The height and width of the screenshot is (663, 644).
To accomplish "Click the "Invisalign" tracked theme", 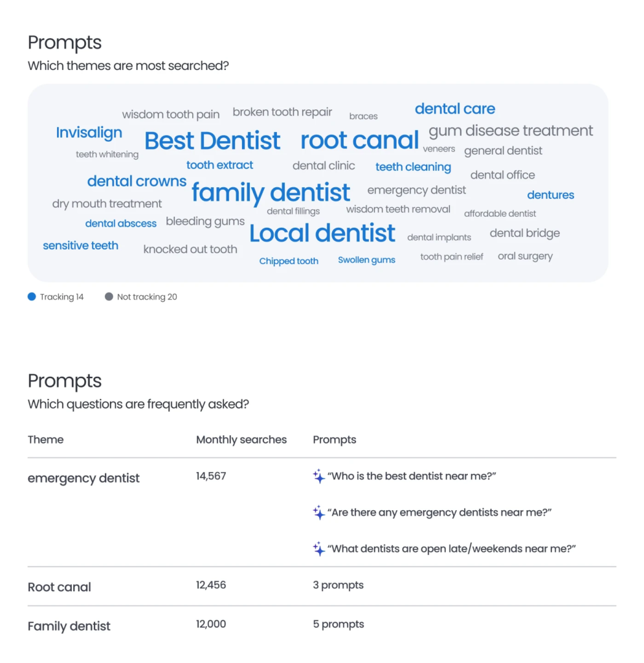I will pos(89,133).
